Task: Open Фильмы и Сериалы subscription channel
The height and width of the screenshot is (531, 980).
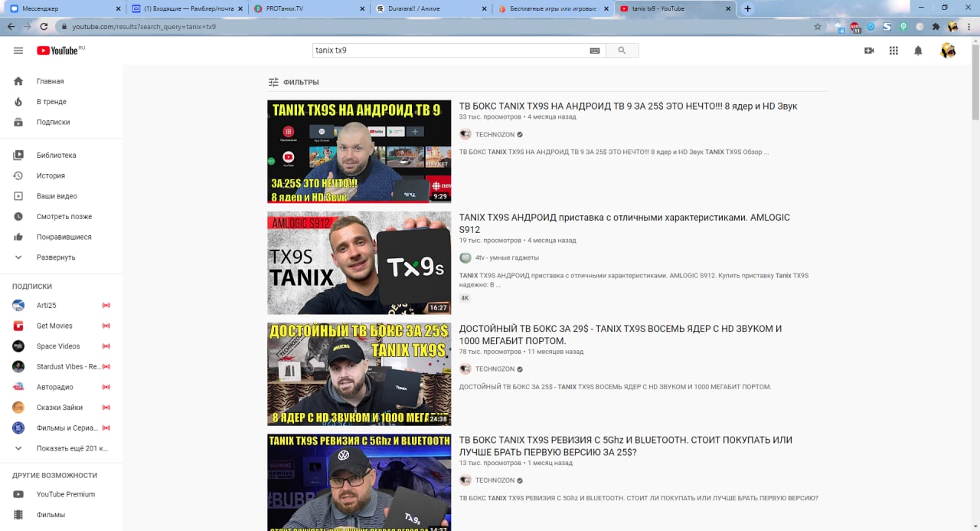Action: click(x=61, y=428)
